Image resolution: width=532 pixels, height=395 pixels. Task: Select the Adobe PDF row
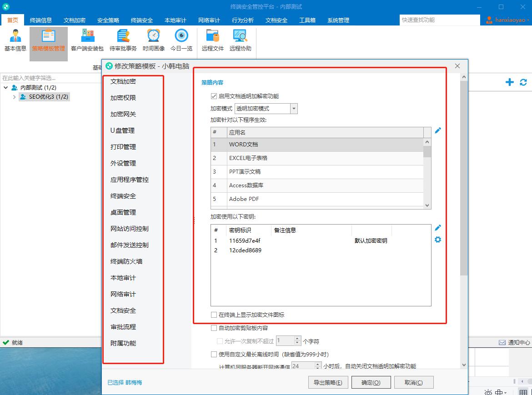(x=317, y=199)
